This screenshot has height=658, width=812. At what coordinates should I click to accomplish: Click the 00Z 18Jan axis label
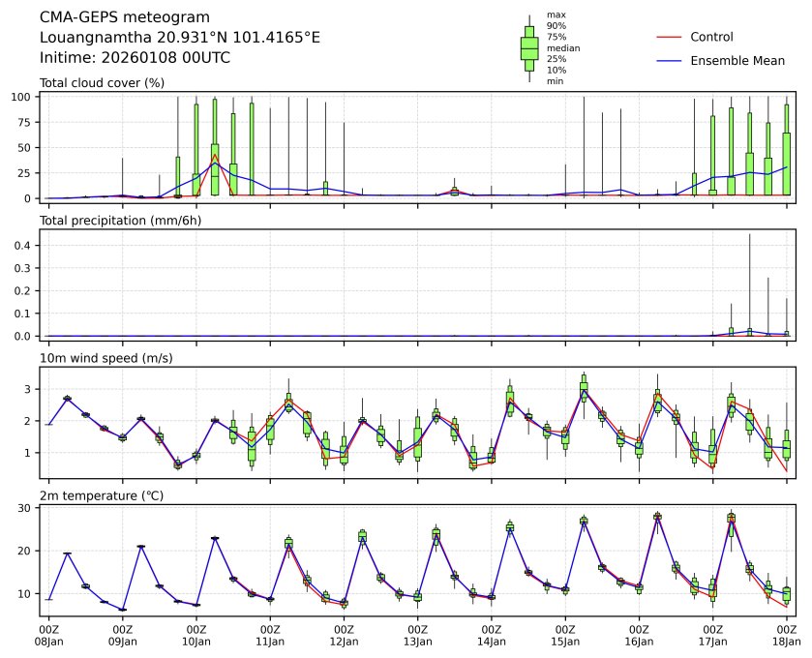786,636
